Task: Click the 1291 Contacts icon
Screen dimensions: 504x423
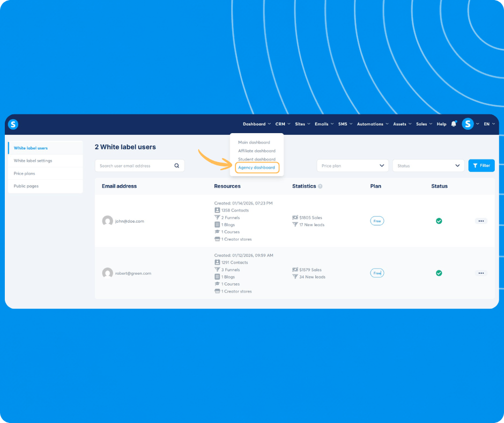Action: [217, 262]
